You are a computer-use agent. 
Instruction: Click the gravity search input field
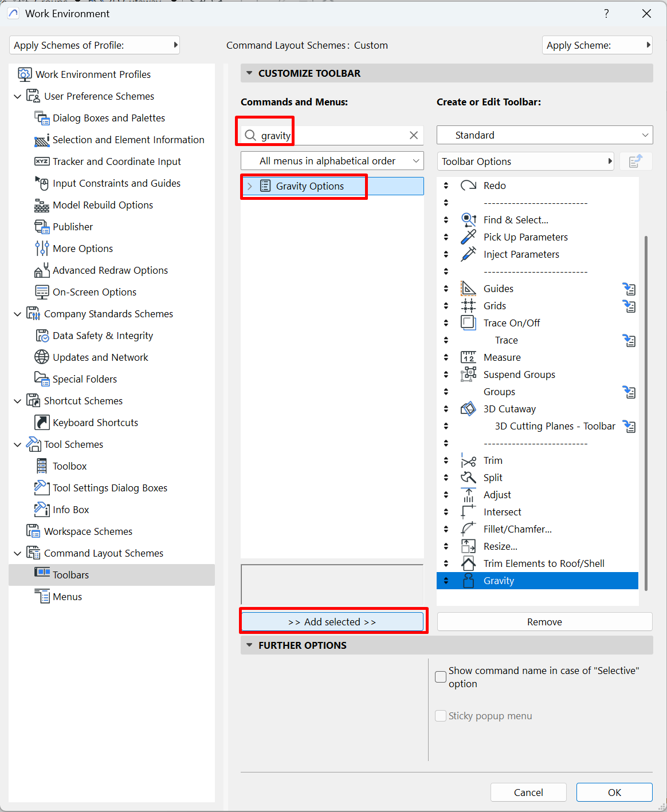coord(332,136)
